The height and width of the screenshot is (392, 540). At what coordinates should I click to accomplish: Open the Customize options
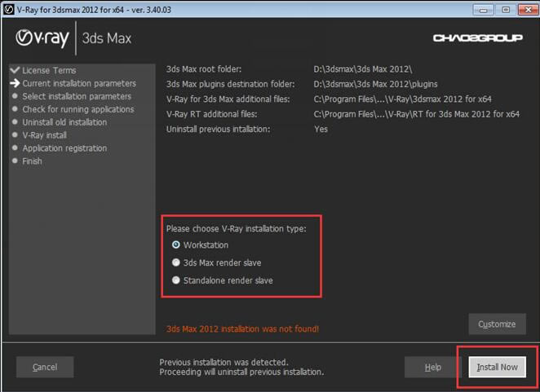click(x=497, y=324)
